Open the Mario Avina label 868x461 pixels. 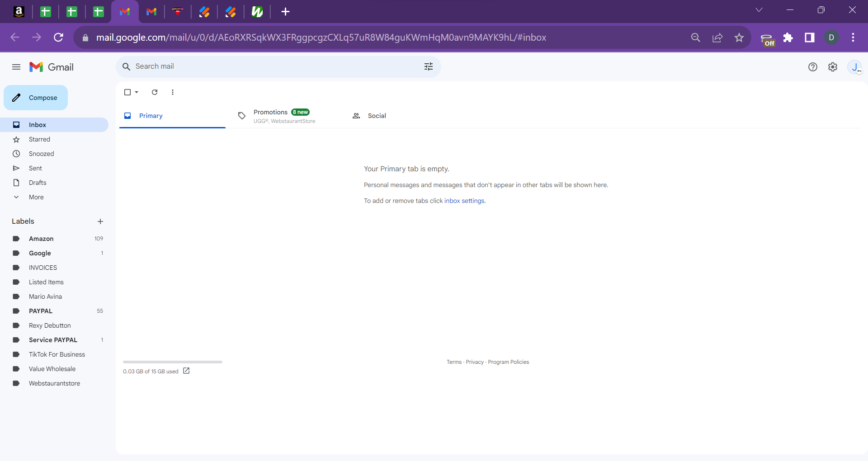[54, 296]
